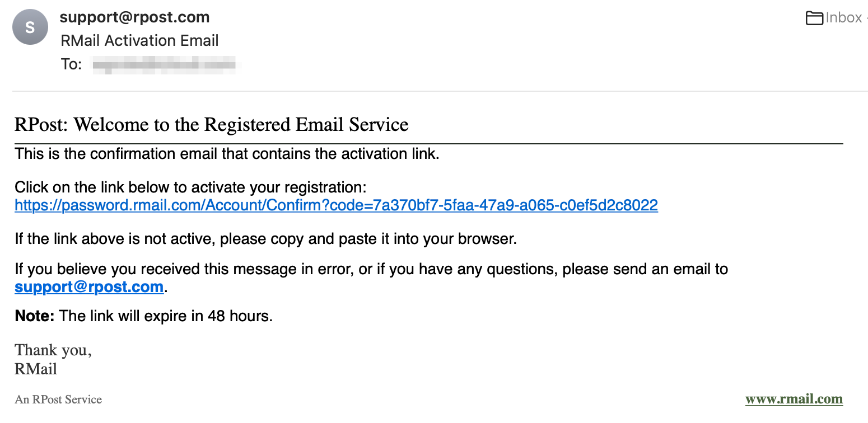868x423 pixels.
Task: Click the "RPost: Welcome to the Registered Email Service" heading
Action: coord(212,124)
